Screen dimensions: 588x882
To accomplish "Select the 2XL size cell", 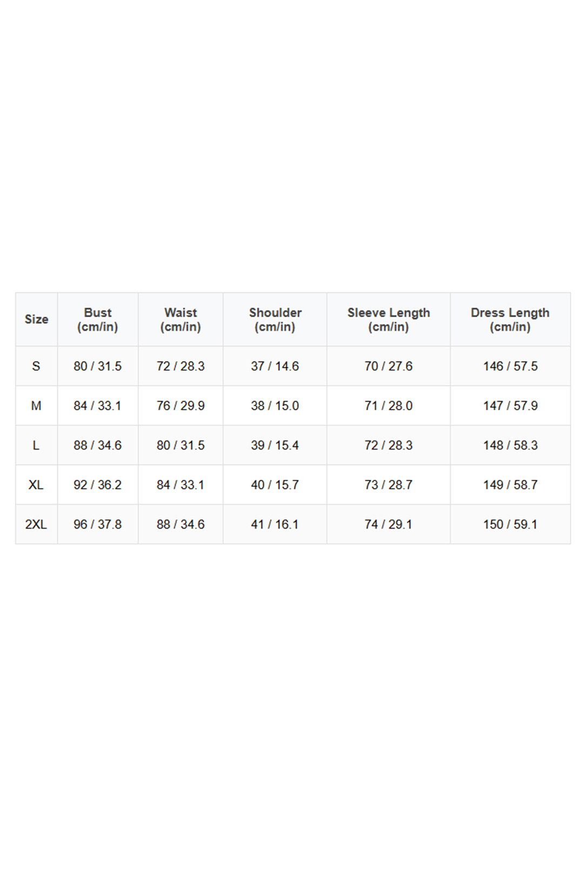I will [36, 524].
